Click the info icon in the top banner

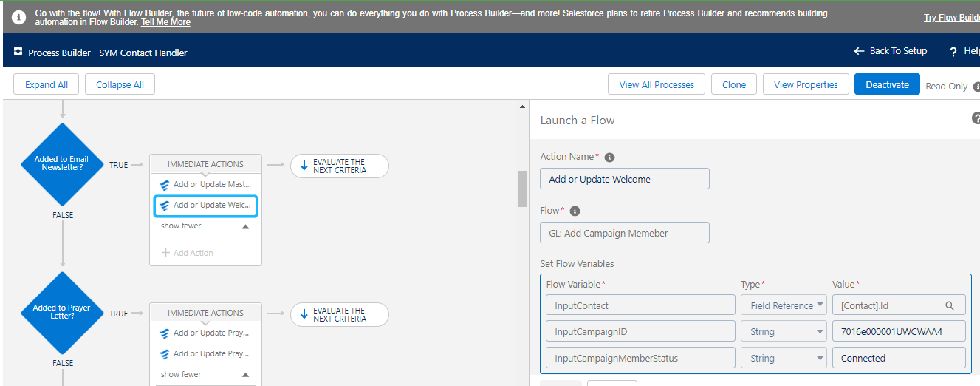click(x=19, y=16)
